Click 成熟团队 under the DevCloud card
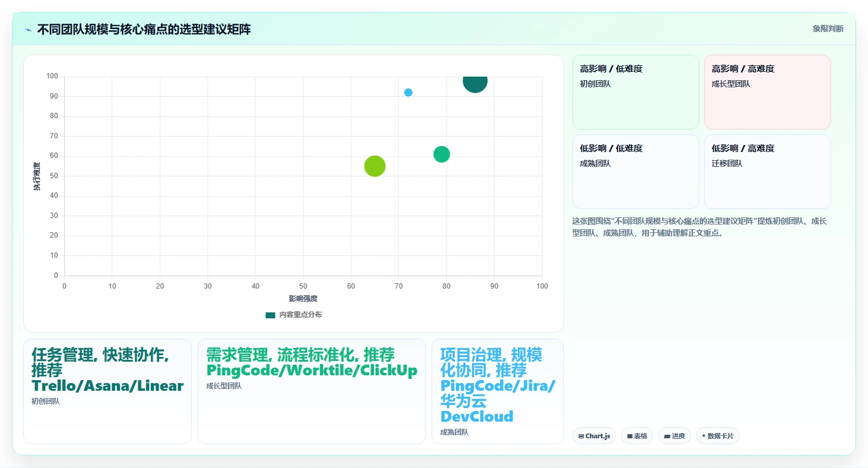The height and width of the screenshot is (468, 868). (454, 432)
